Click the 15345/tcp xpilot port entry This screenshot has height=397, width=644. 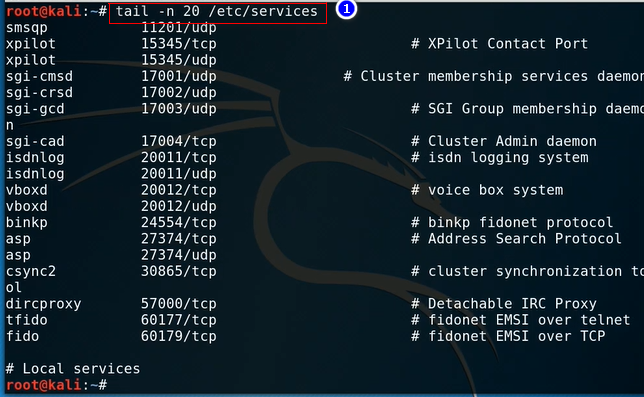(179, 44)
